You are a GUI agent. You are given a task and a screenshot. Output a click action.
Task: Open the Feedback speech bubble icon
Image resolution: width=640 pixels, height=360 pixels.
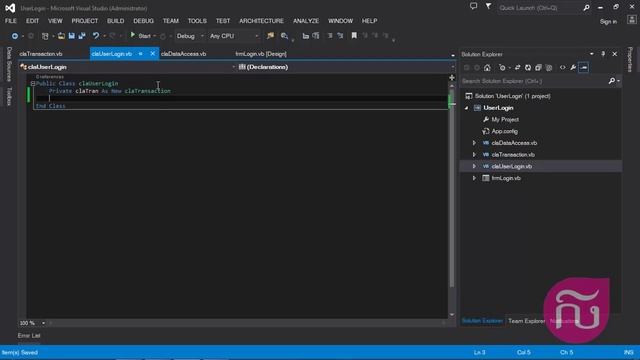pos(473,6)
